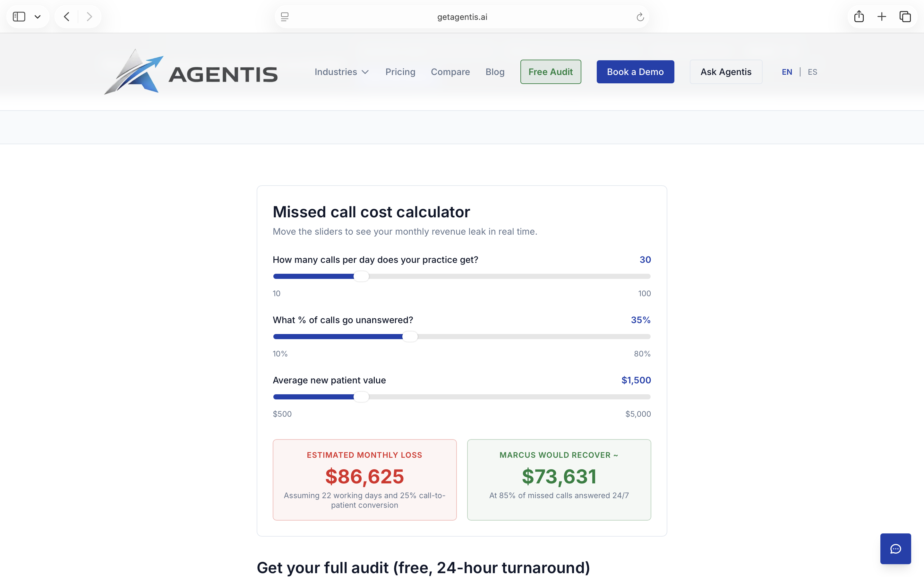Go to the Compare page

(450, 72)
